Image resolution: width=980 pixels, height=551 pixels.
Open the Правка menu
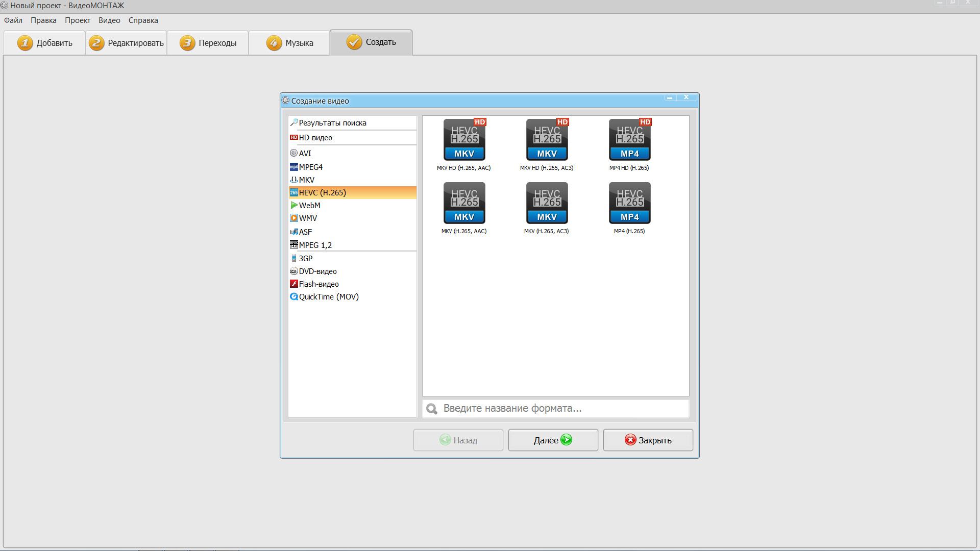[43, 20]
